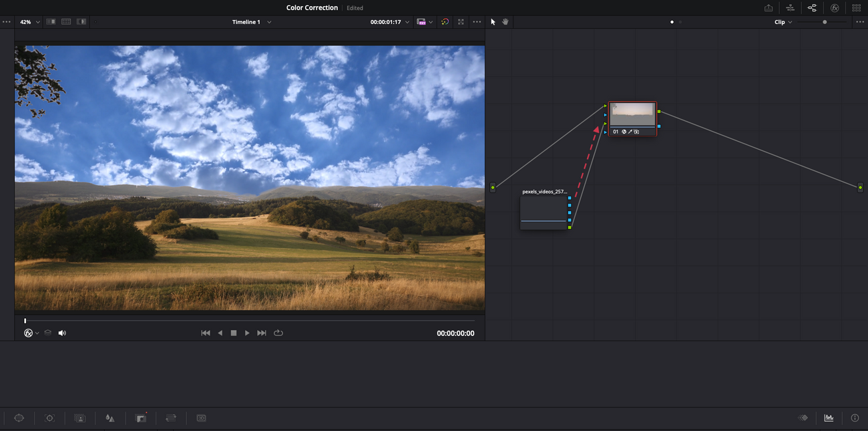This screenshot has width=868, height=431.
Task: Select the arrow pointer tool
Action: click(x=493, y=22)
